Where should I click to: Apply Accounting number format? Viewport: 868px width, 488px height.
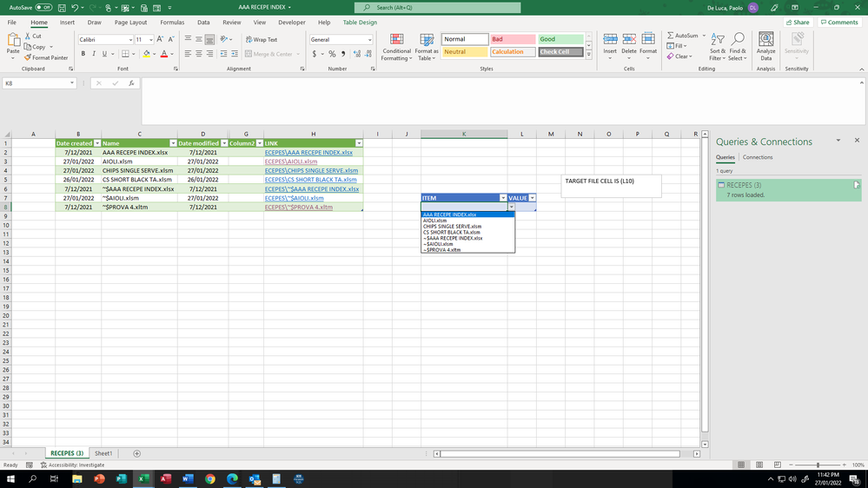coord(315,54)
